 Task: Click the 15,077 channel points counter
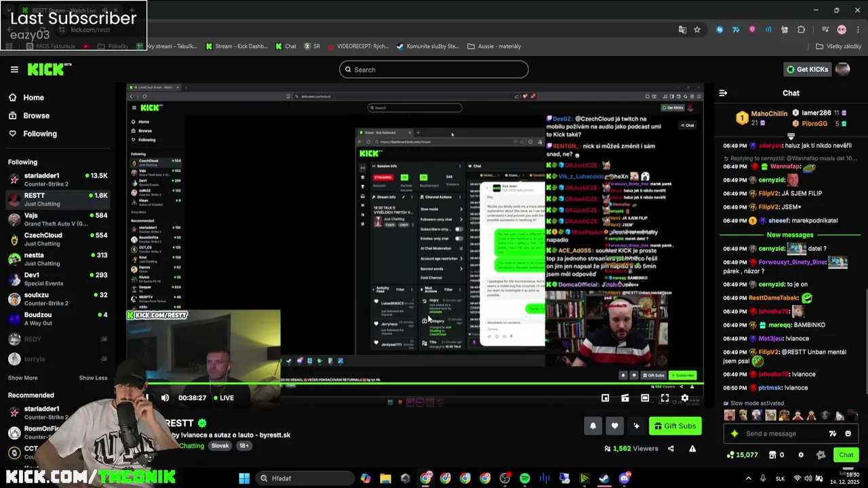pos(742,455)
